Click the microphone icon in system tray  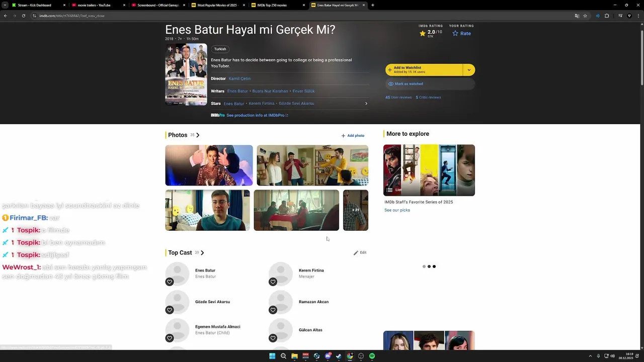click(x=598, y=356)
